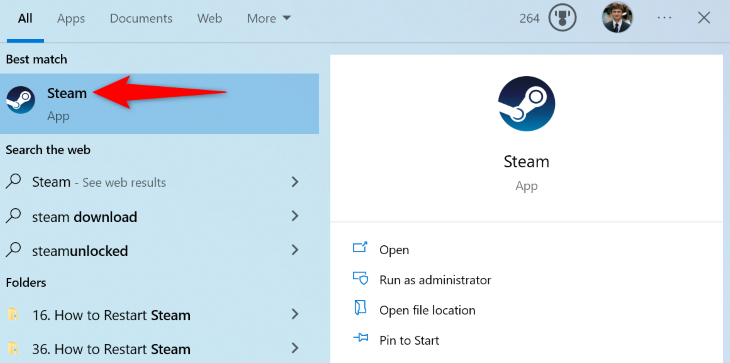Click the Steam title in details pane
The width and height of the screenshot is (730, 363).
pyautogui.click(x=526, y=161)
